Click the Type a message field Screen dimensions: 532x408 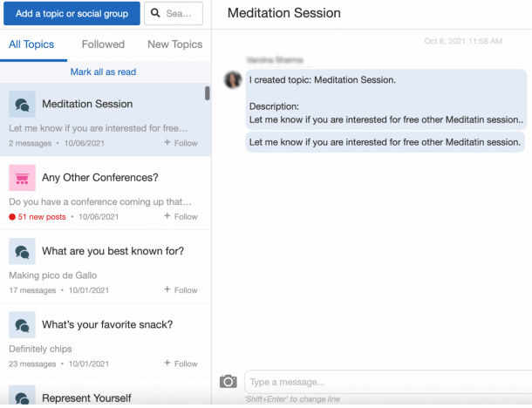pyautogui.click(x=384, y=382)
